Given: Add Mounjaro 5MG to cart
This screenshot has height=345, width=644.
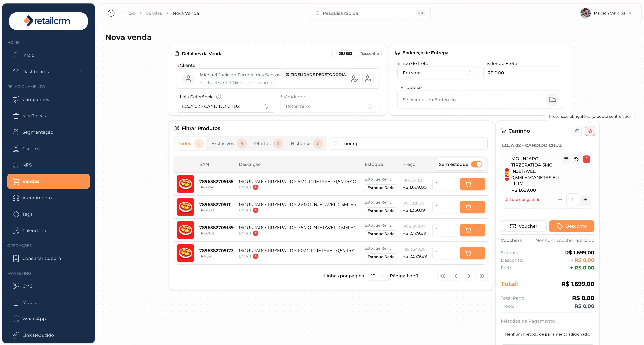Looking at the screenshot, I should 472,184.
